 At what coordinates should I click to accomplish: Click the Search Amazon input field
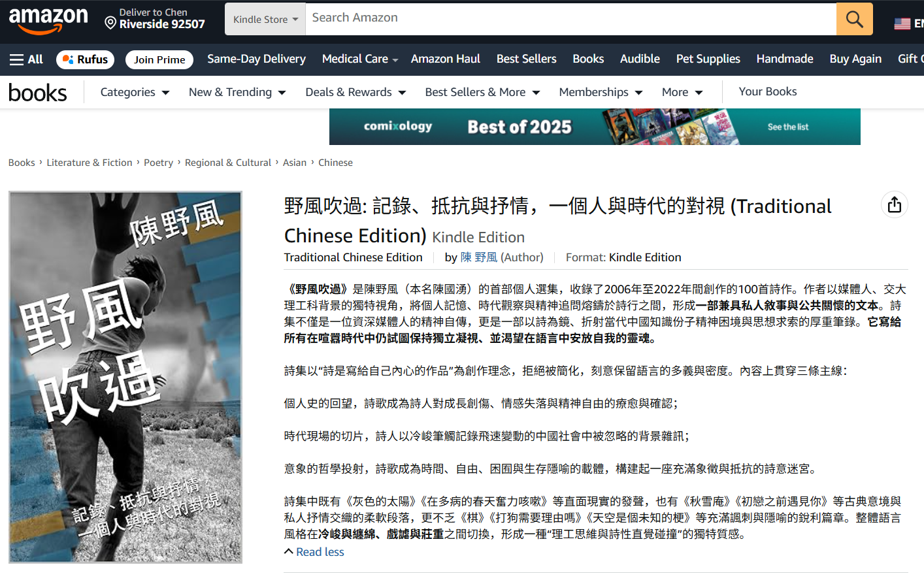(x=570, y=18)
